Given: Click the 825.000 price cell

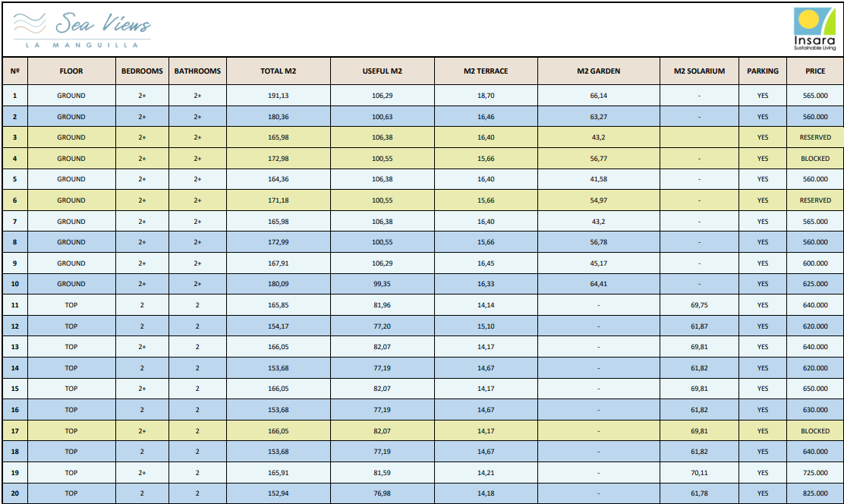Looking at the screenshot, I should tap(815, 493).
